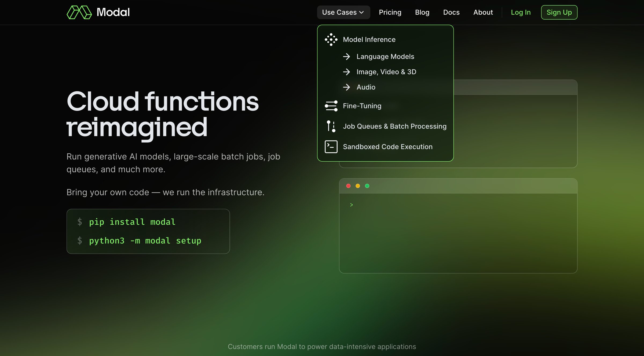Open Job Queues & Batch Processing
644x356 pixels.
(x=394, y=126)
